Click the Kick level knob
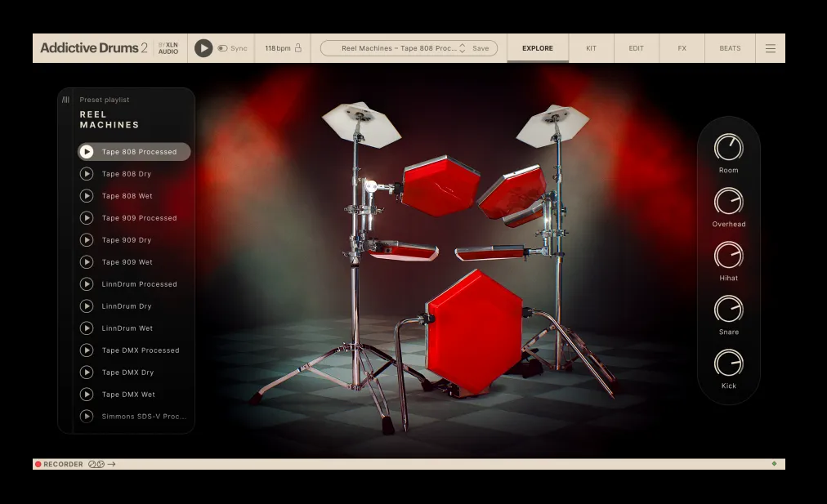This screenshot has width=827, height=504. coord(728,364)
